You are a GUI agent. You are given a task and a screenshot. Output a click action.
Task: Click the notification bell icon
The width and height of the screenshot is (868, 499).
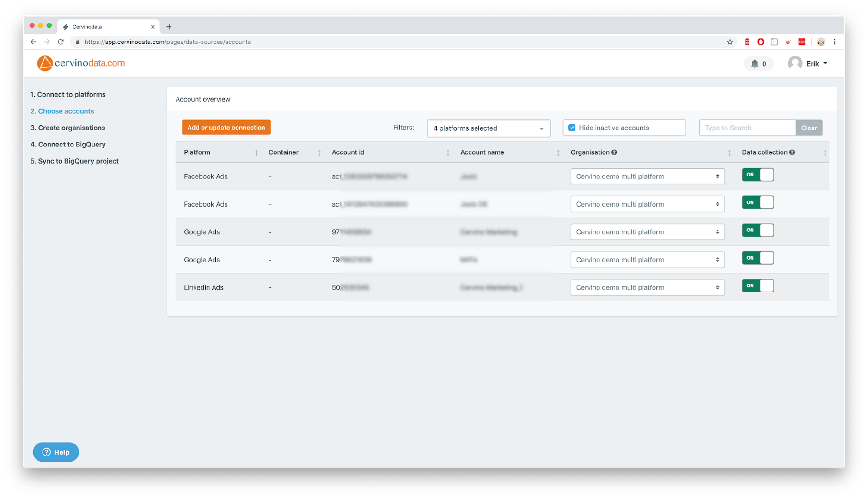click(x=754, y=64)
